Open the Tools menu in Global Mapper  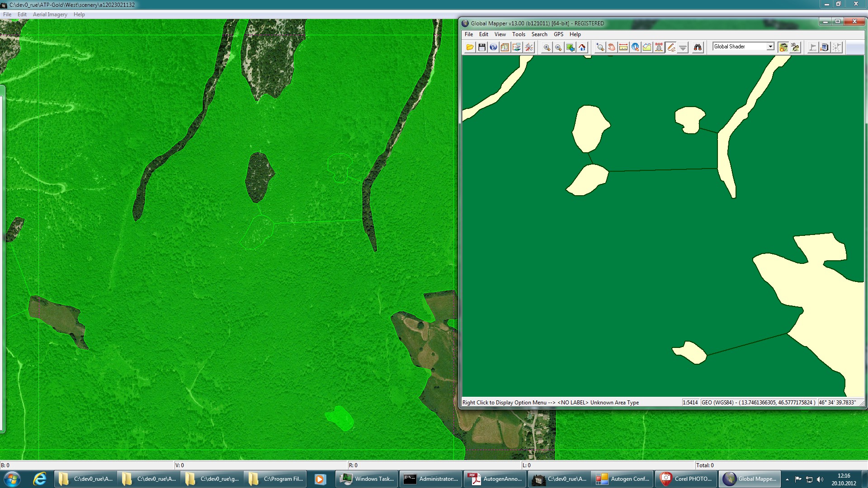pyautogui.click(x=519, y=34)
